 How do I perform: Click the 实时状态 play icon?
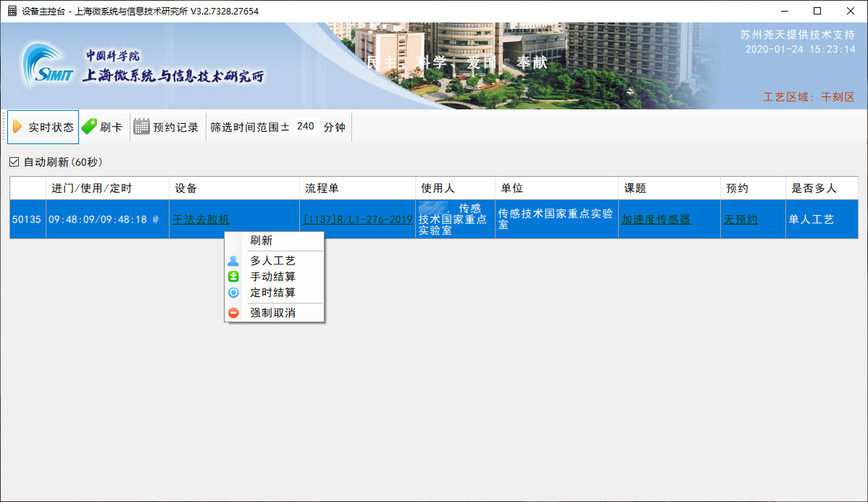[x=17, y=127]
